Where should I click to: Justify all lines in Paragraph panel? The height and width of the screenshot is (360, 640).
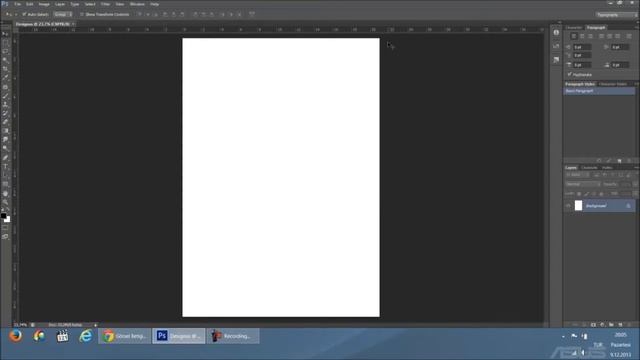[629, 36]
